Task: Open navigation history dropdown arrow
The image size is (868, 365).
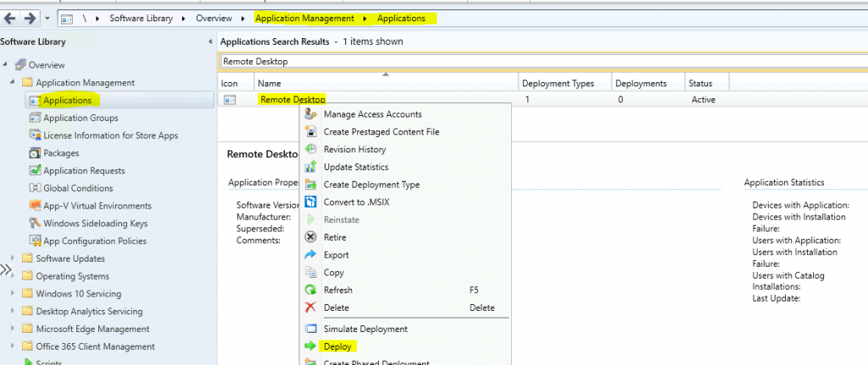Action: pos(47,19)
